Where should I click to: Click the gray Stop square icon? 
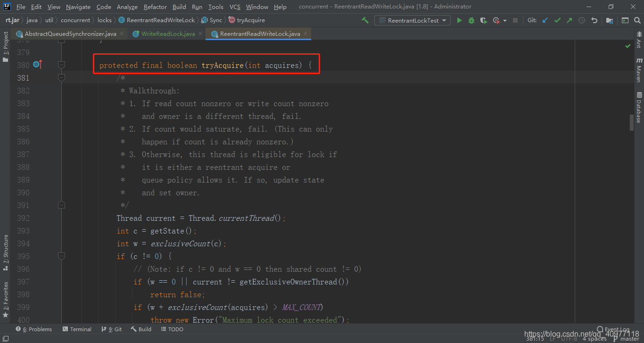(515, 20)
